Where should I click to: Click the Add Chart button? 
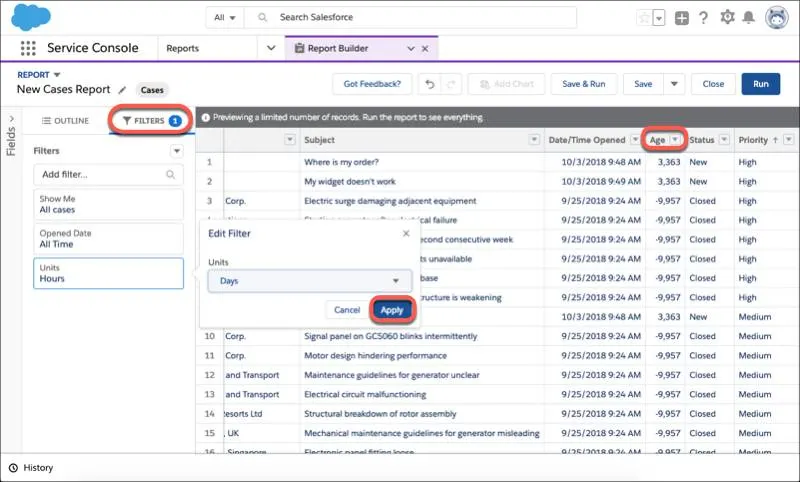click(507, 84)
